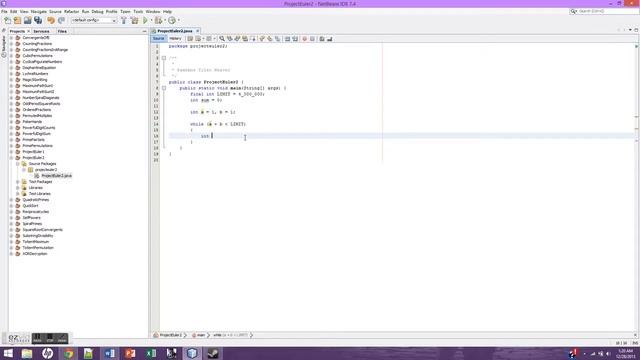The image size is (640, 360).
Task: Click the Redo toolbar icon
Action: [x=61, y=20]
